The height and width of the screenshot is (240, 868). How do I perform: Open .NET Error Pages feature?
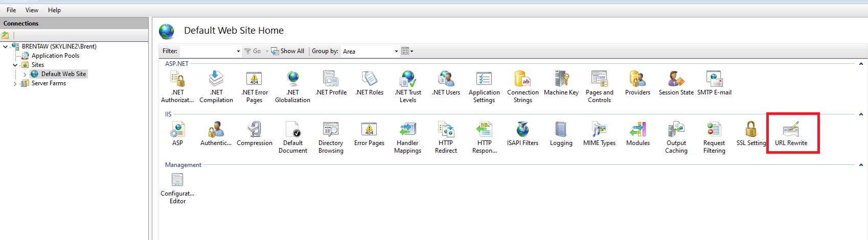(255, 87)
